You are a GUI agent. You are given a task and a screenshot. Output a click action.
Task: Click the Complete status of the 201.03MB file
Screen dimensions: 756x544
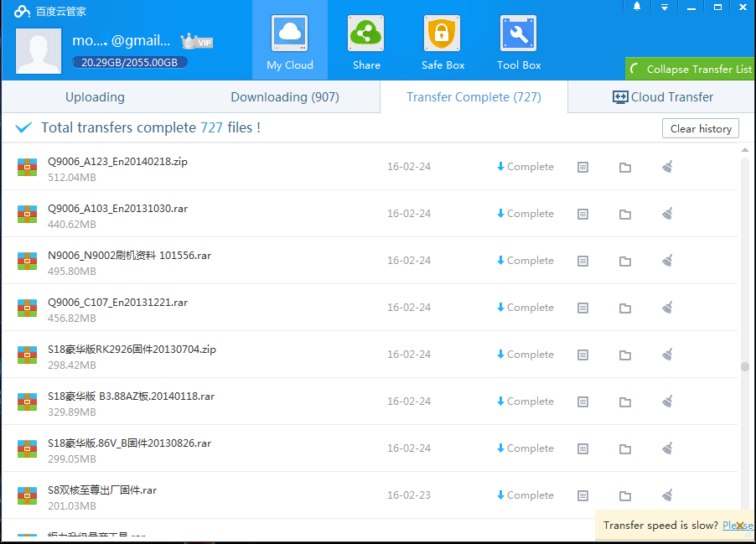pyautogui.click(x=526, y=495)
